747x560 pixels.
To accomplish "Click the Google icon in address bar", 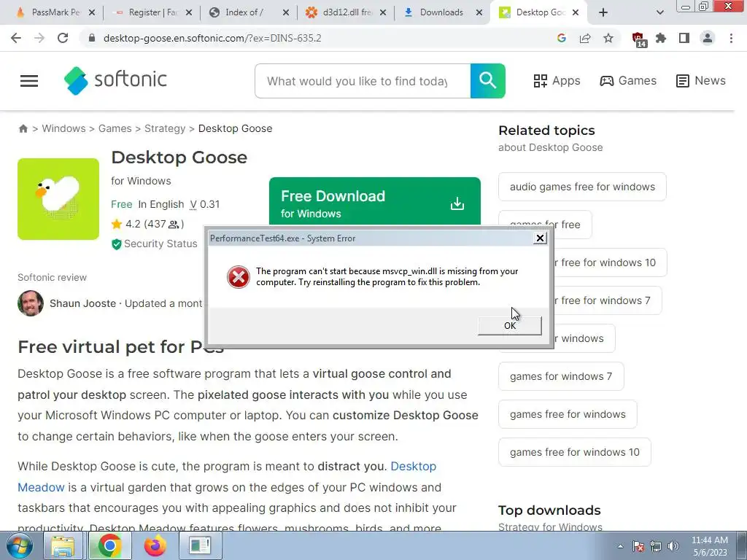I will tap(562, 38).
